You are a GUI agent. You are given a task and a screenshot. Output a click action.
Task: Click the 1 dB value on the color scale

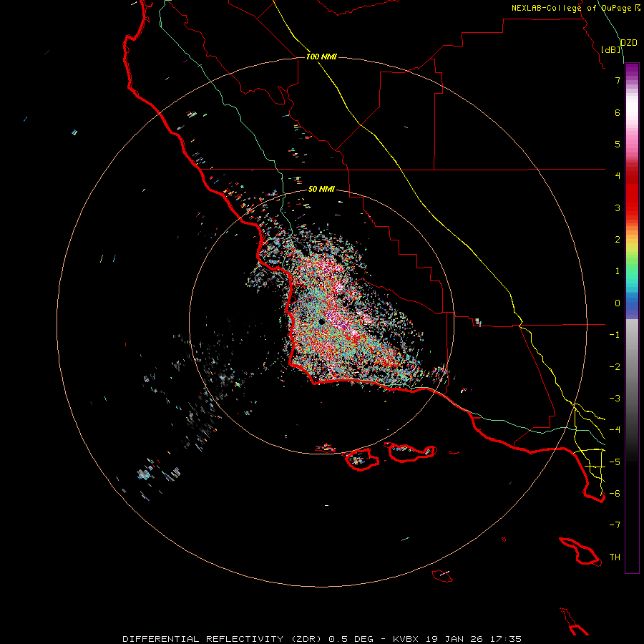click(x=618, y=271)
